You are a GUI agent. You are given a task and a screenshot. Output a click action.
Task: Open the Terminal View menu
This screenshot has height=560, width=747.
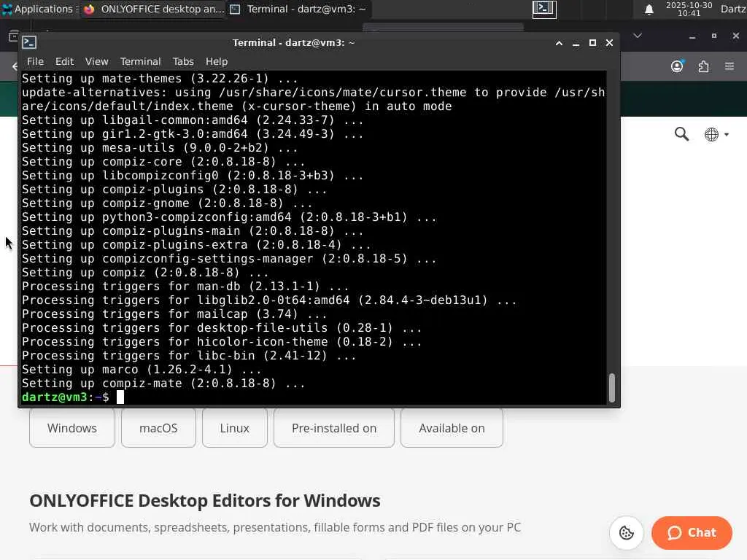(x=97, y=61)
